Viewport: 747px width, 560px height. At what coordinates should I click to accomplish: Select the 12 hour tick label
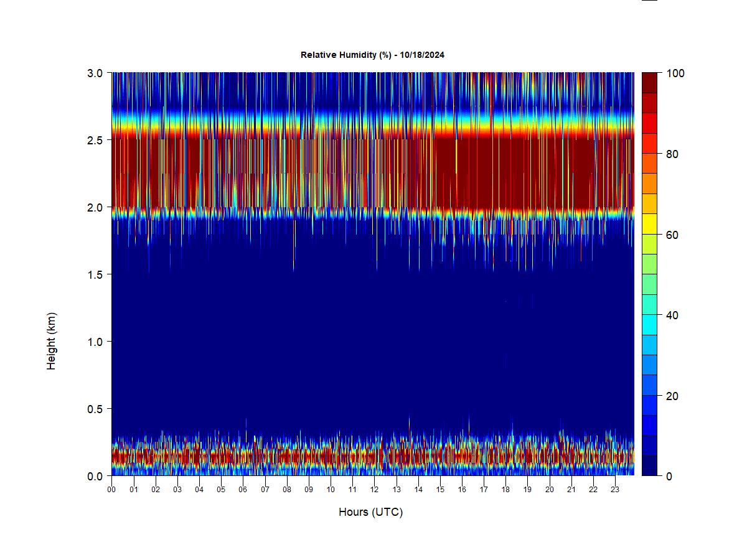pos(374,490)
